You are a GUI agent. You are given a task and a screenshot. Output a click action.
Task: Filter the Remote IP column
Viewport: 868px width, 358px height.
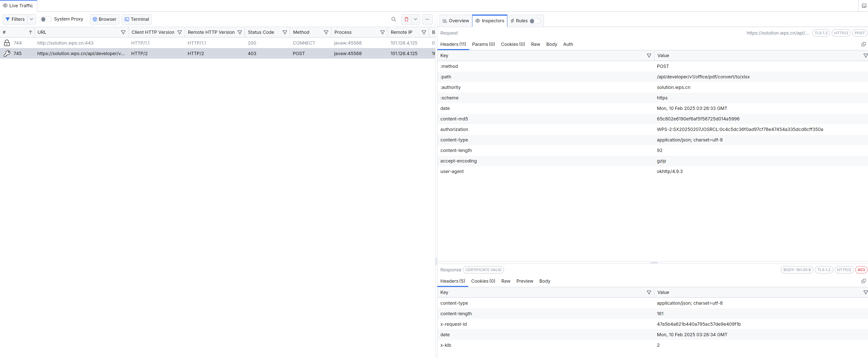click(x=424, y=32)
